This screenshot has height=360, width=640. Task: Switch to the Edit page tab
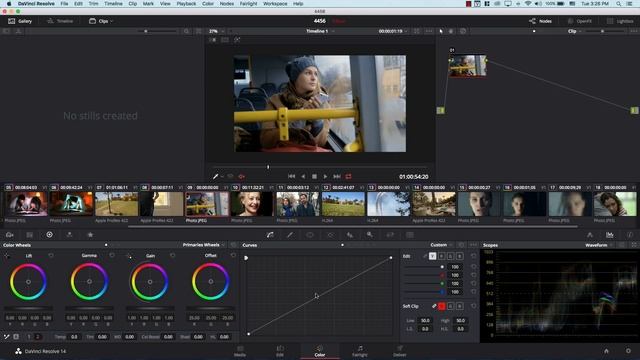coord(280,351)
